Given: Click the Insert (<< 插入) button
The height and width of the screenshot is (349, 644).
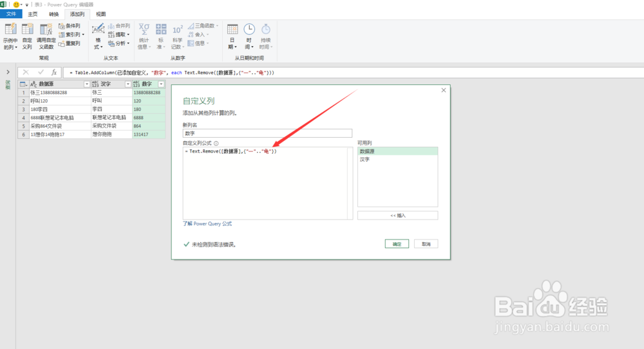Looking at the screenshot, I should coord(397,216).
